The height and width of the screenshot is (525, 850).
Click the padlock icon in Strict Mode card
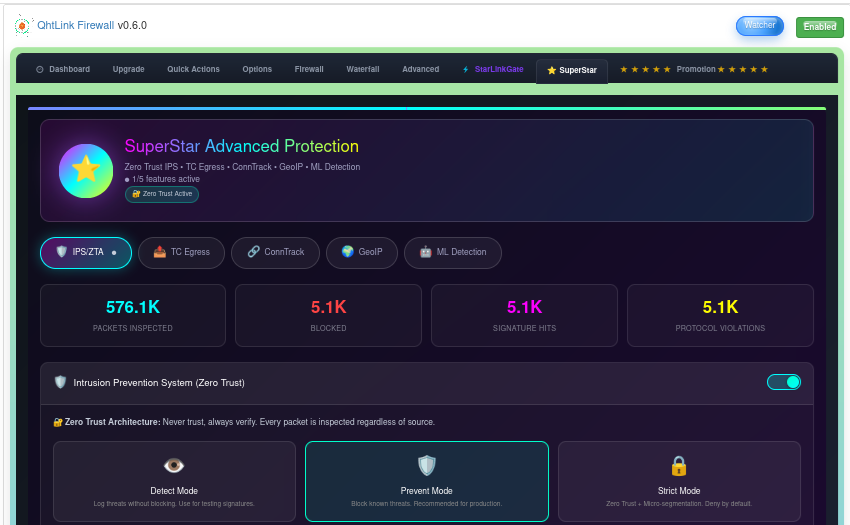pos(679,466)
